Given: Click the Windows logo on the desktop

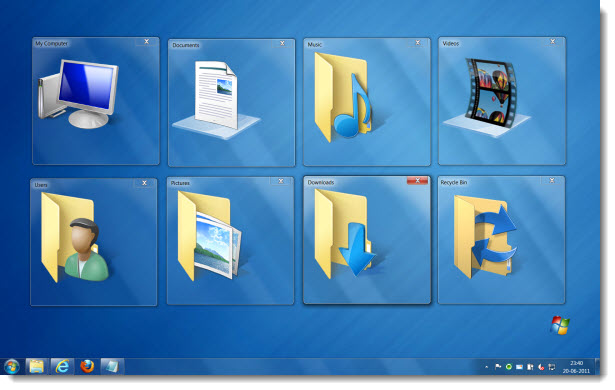Looking at the screenshot, I should 560,325.
